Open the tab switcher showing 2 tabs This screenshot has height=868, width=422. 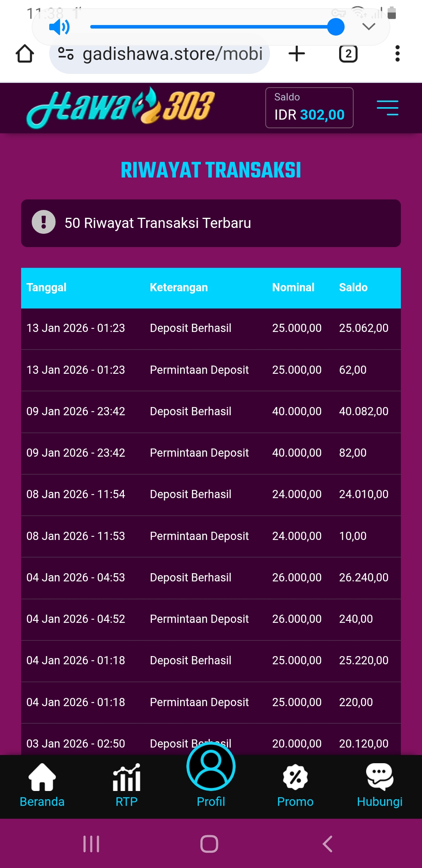point(348,54)
